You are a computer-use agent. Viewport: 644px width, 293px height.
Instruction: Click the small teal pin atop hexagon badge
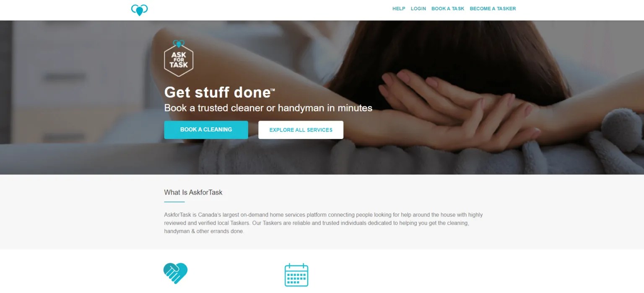tap(179, 43)
